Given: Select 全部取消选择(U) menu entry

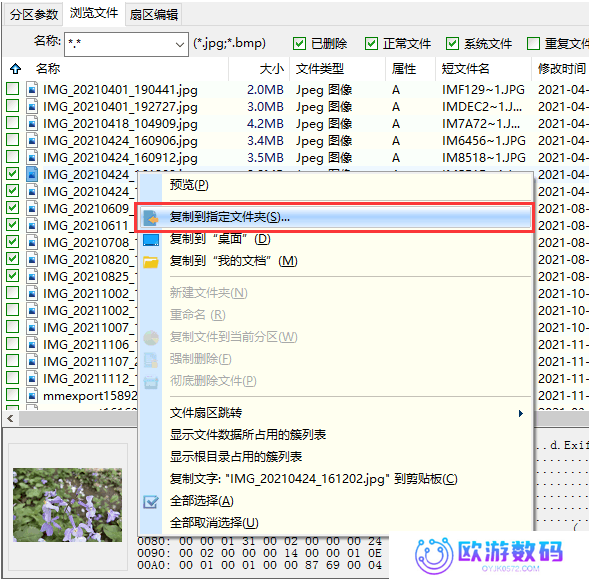Looking at the screenshot, I should pos(214,523).
